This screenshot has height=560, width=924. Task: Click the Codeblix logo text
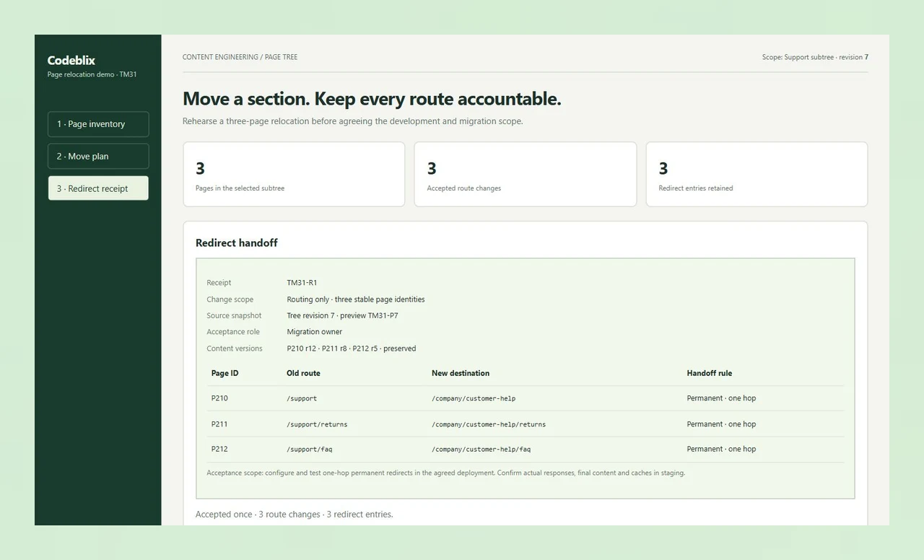pyautogui.click(x=71, y=61)
